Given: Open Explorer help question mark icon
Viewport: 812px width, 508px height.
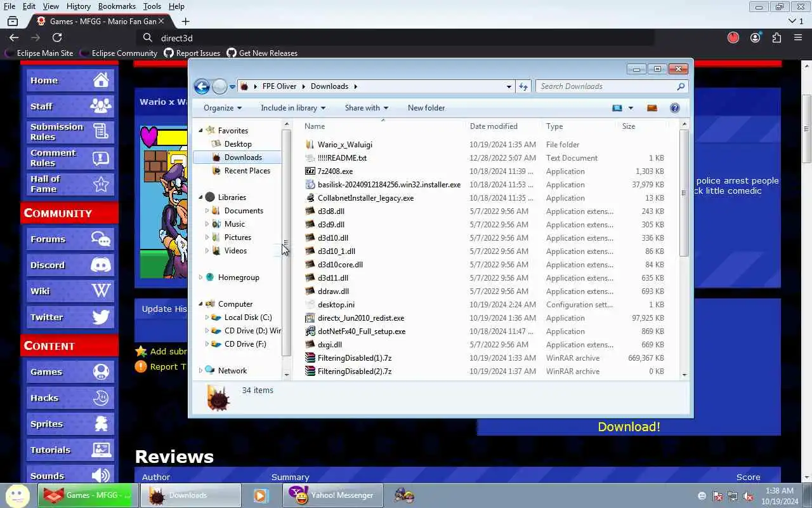Looking at the screenshot, I should [675, 108].
